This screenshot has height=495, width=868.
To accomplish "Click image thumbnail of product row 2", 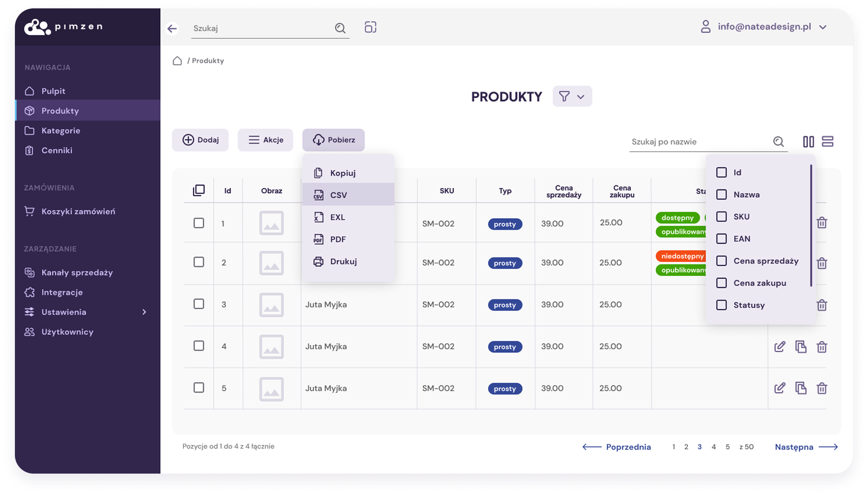I will (271, 263).
